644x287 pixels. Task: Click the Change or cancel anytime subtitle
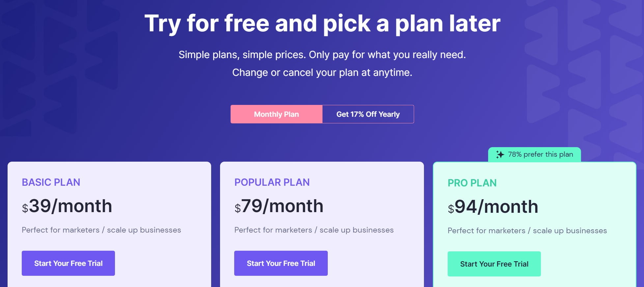(x=322, y=72)
